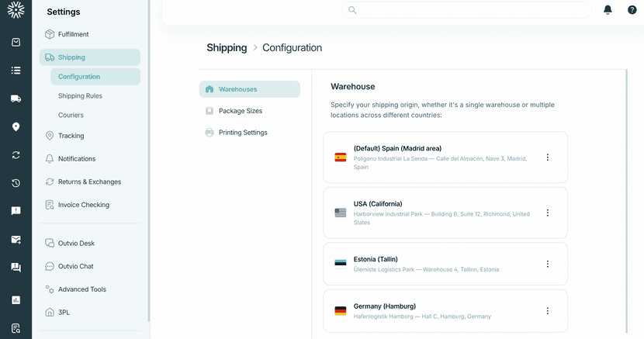Open the list icon in left rail
644x339 pixels.
[x=16, y=71]
